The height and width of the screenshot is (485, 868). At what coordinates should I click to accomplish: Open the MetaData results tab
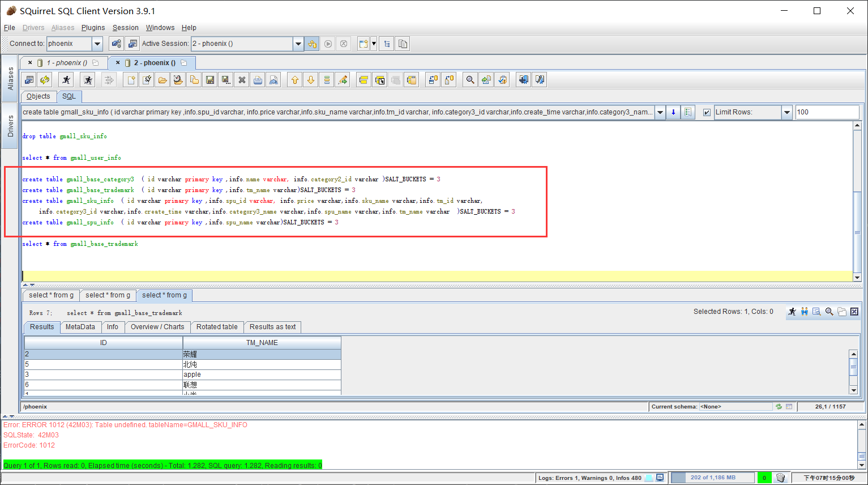coord(80,327)
